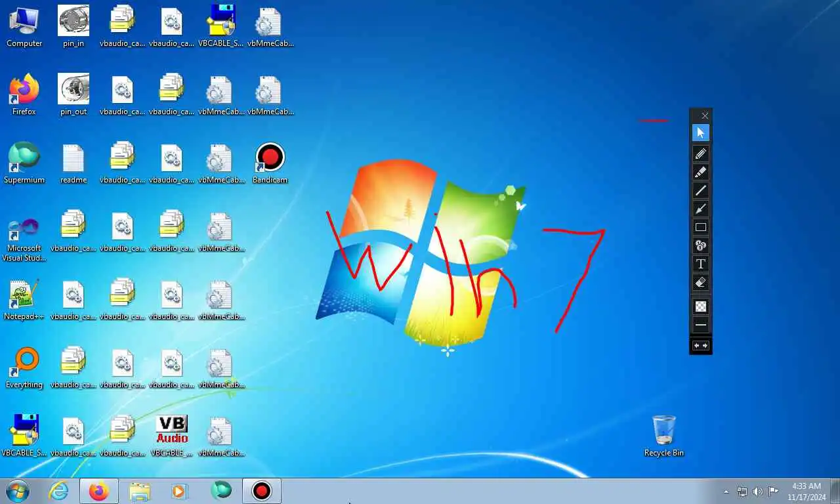Select the Notepad++ desktop shortcut
The image size is (840, 504).
point(24,300)
